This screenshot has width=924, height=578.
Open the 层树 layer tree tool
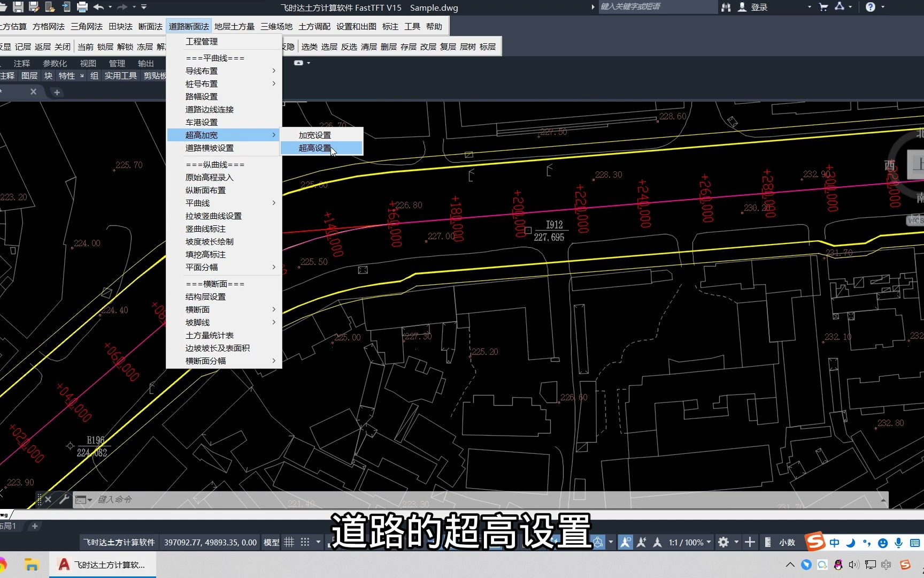click(x=467, y=47)
